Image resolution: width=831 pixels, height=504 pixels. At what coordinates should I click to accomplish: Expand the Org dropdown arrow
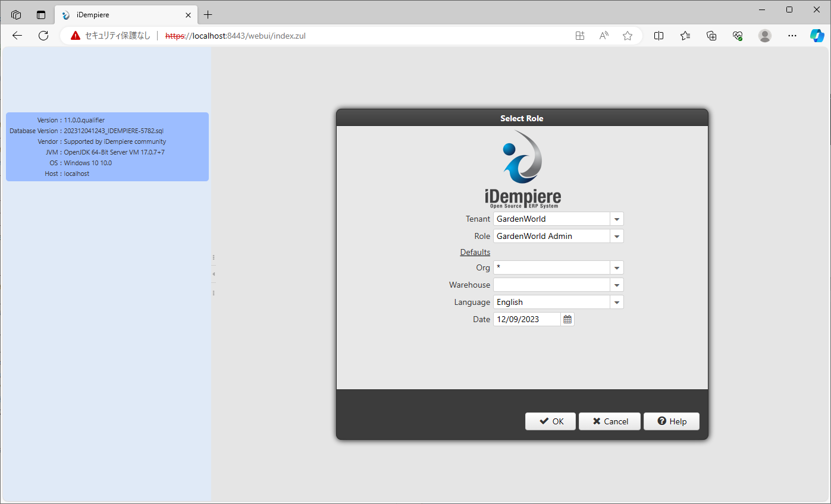click(617, 267)
